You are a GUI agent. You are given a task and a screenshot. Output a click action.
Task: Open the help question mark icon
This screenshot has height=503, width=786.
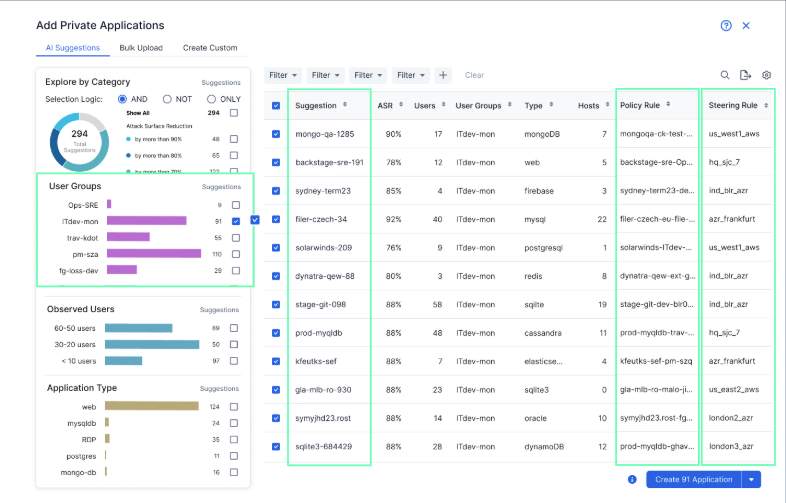(726, 26)
